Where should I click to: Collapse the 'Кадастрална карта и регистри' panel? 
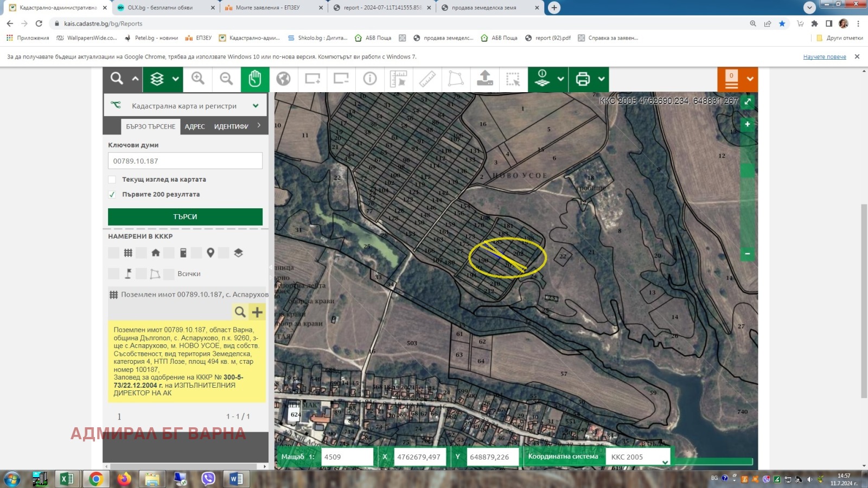(256, 105)
